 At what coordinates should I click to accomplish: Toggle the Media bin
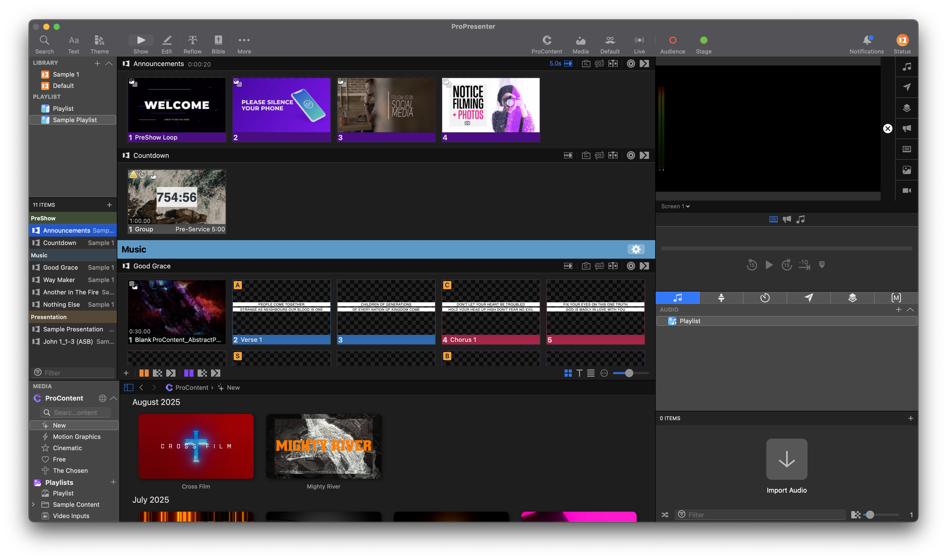coord(580,44)
